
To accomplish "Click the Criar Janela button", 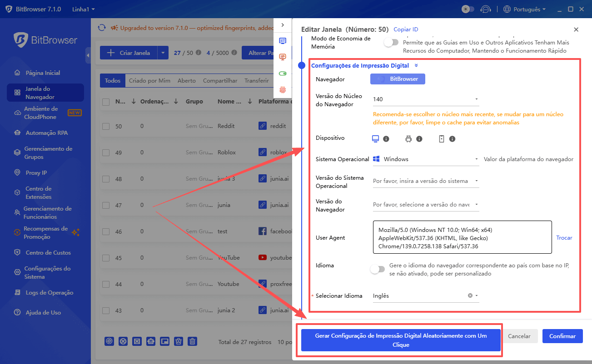I will (129, 53).
